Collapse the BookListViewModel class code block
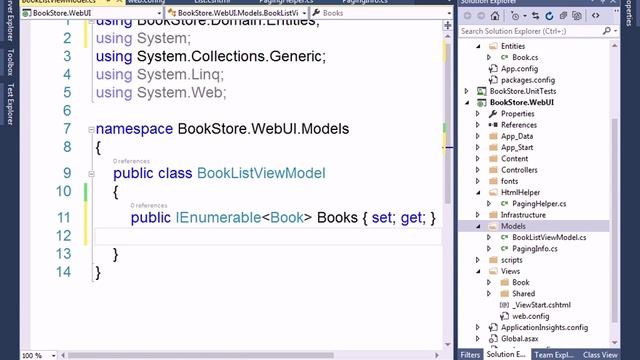The image size is (640, 360). 91,174
